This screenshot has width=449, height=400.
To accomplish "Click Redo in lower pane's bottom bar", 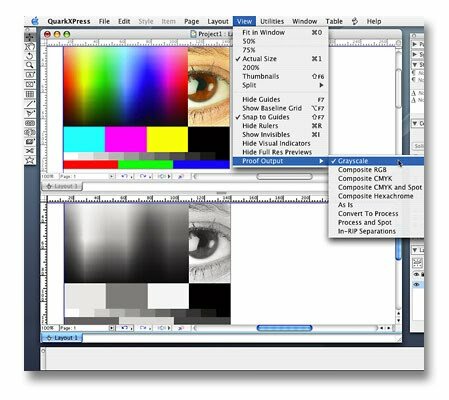I will pos(144,328).
